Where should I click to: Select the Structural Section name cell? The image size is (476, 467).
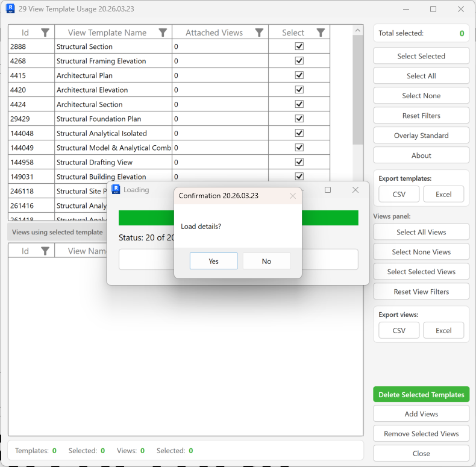[113, 46]
